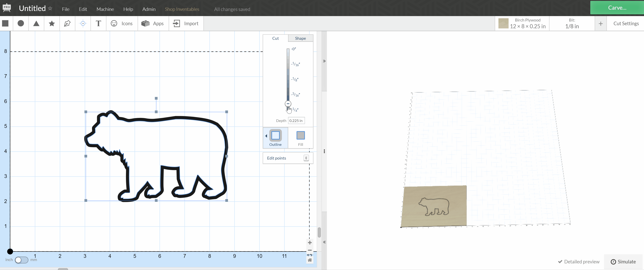Screen dimensions: 644x270
Task: Open the Birch Plywood material dropdown
Action: [522, 23]
